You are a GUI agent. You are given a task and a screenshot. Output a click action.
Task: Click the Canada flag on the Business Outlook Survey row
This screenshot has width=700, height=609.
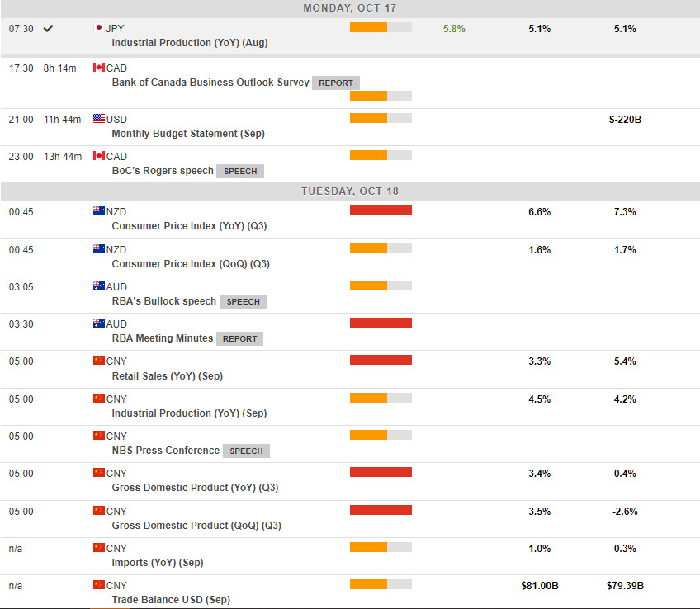[99, 68]
